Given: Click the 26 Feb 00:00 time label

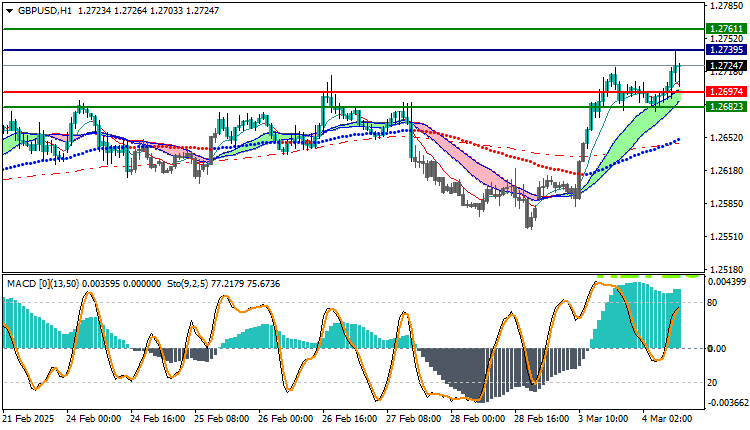Looking at the screenshot, I should 286,419.
